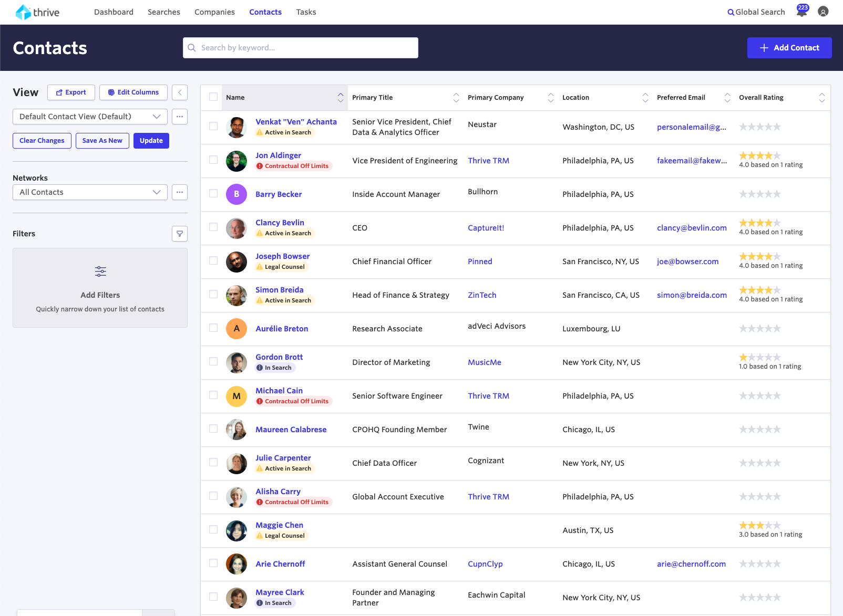Click the Global Search magnifier

(x=731, y=12)
